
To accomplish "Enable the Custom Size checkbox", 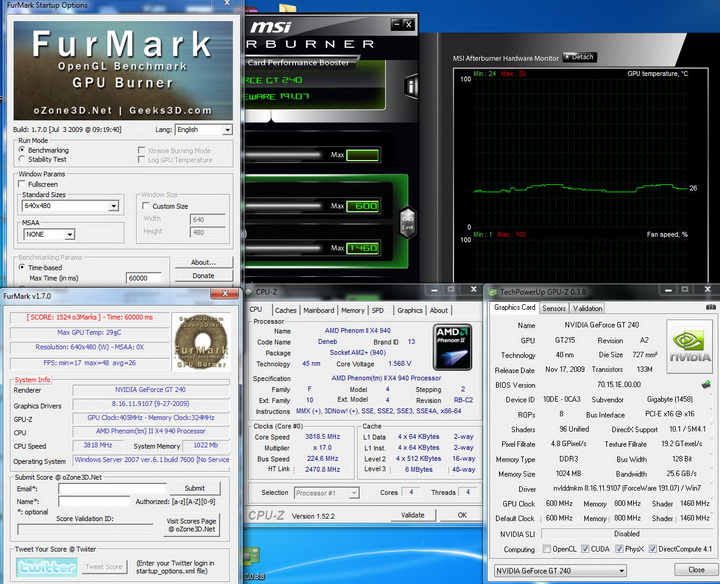I will click(146, 206).
